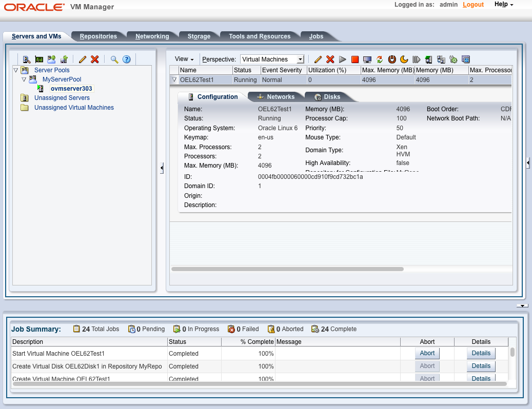Open the Help dropdown menu

[504, 5]
